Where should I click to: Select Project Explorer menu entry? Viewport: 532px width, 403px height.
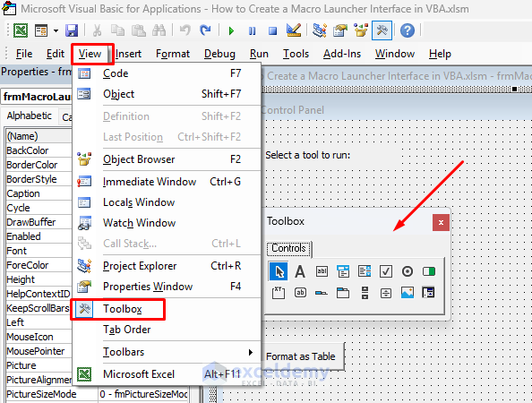click(x=167, y=266)
